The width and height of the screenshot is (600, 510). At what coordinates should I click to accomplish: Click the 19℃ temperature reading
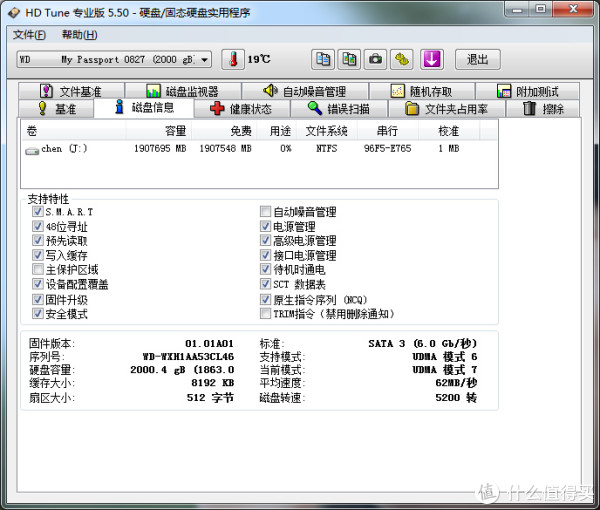(259, 59)
